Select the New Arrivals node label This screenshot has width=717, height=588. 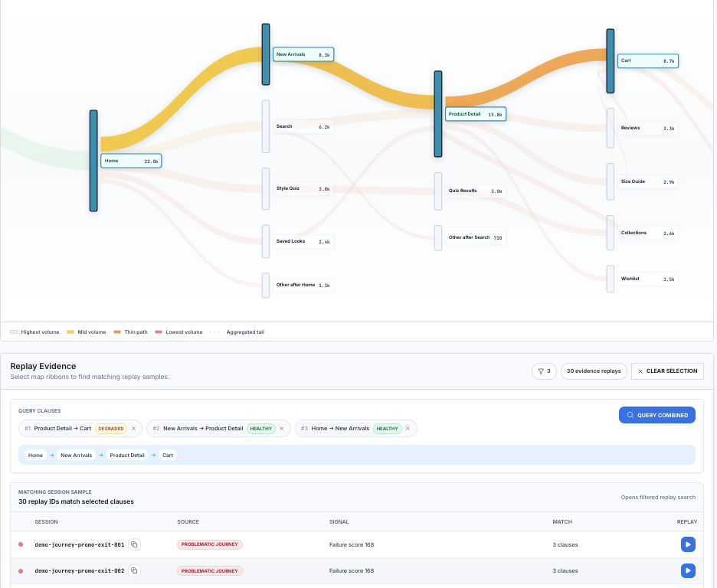303,54
